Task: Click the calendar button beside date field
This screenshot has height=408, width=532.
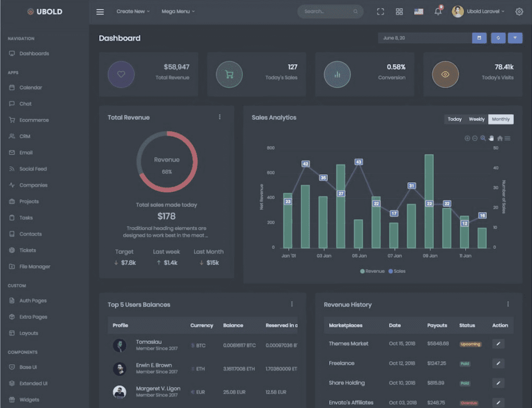Action: (x=479, y=38)
